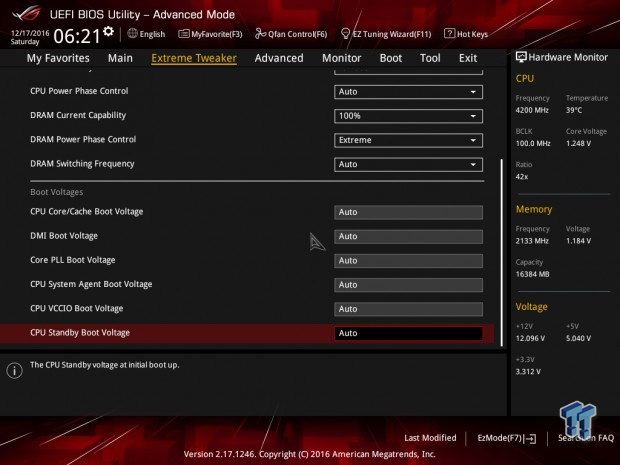Switch to My Favorites tab
This screenshot has height=465, width=620.
pos(58,58)
